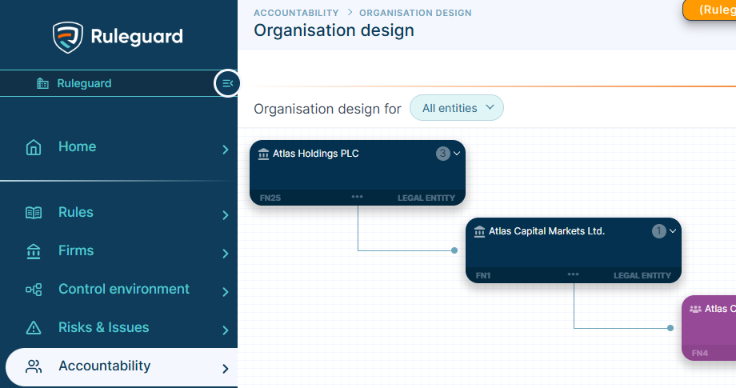Click the 'Organisation design for' label
Image resolution: width=736 pixels, height=388 pixels.
click(x=327, y=109)
